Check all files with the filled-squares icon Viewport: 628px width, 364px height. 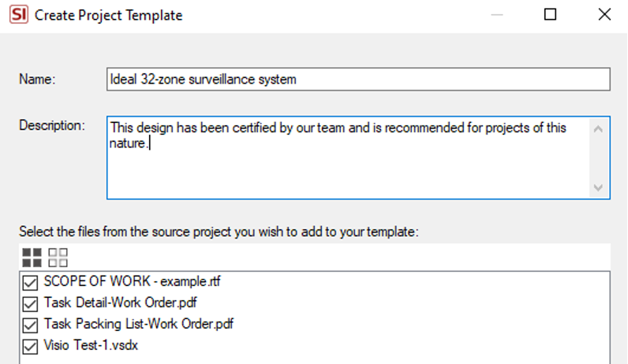point(32,258)
